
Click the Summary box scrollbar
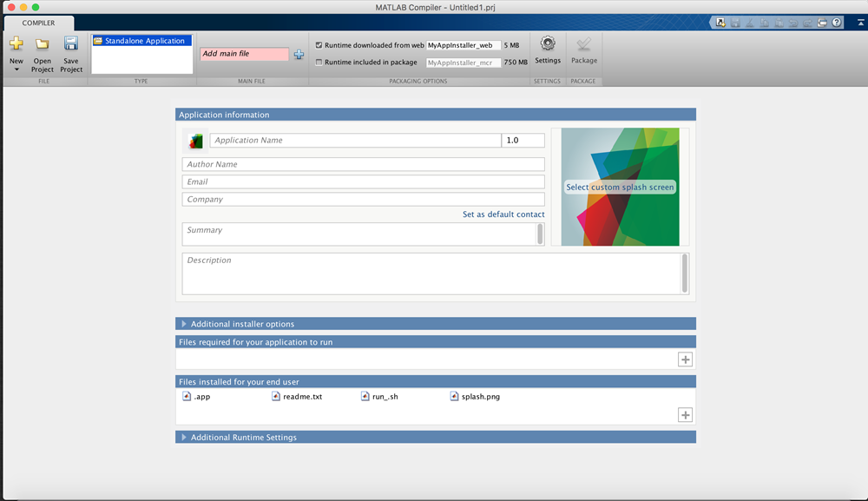point(540,234)
